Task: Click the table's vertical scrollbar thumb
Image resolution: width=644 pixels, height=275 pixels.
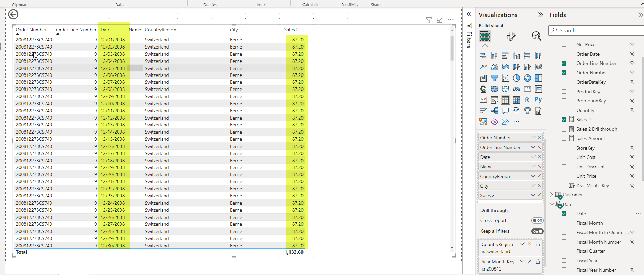Action: [x=452, y=48]
